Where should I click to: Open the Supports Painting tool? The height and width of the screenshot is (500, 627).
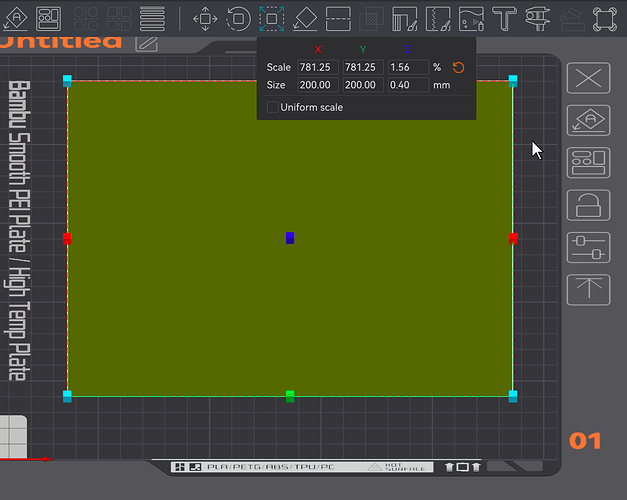(404, 19)
